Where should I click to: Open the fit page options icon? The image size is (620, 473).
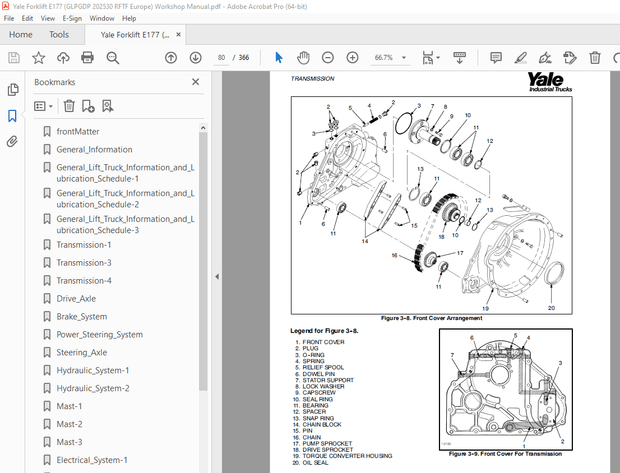coord(428,58)
